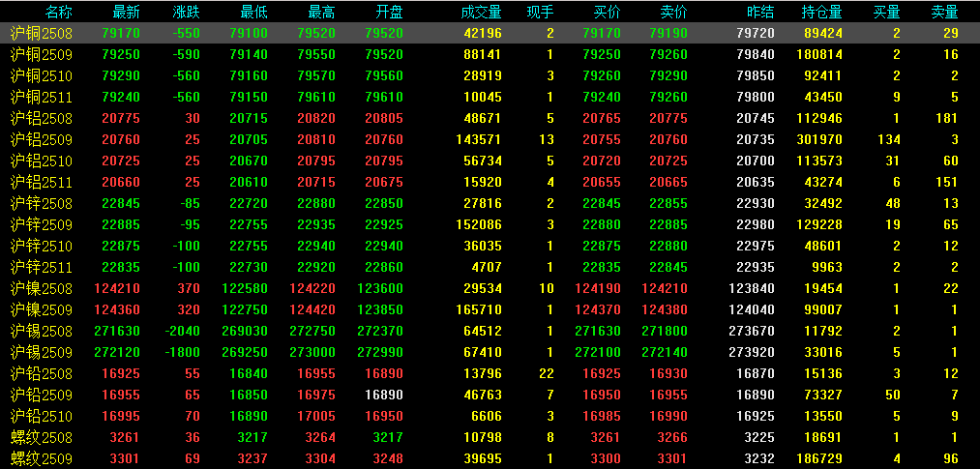
Task: Click the 开盘 column header
Action: coord(389,12)
